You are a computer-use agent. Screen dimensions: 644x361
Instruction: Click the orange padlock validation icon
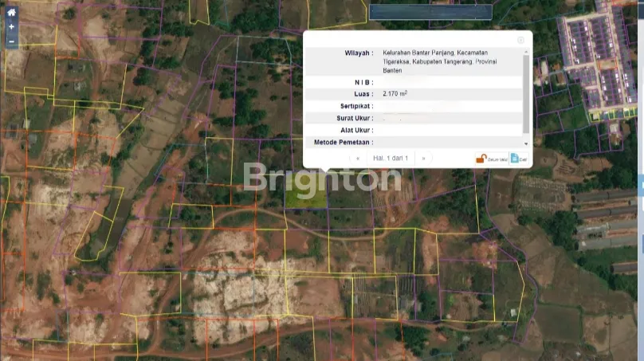pyautogui.click(x=481, y=159)
